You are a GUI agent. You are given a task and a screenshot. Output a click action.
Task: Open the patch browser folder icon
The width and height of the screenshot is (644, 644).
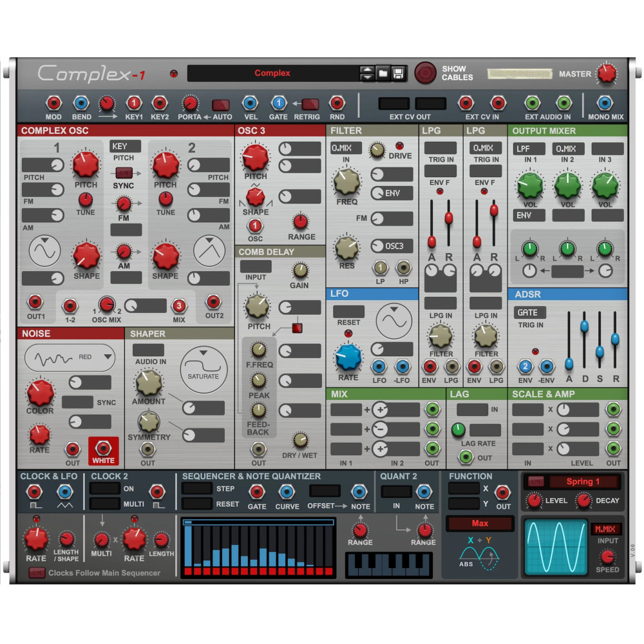(x=383, y=73)
